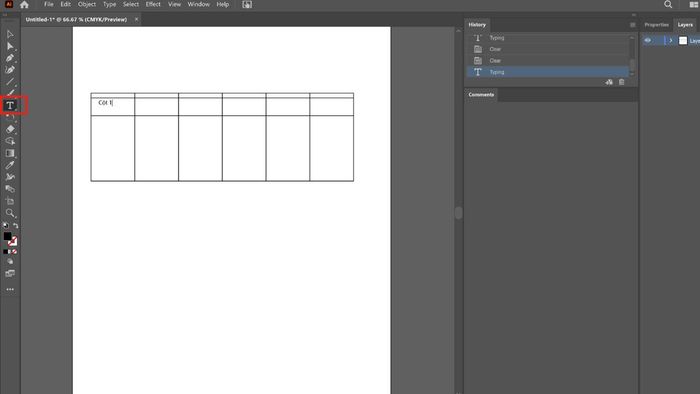Image resolution: width=700 pixels, height=394 pixels.
Task: Open the File menu
Action: click(49, 4)
